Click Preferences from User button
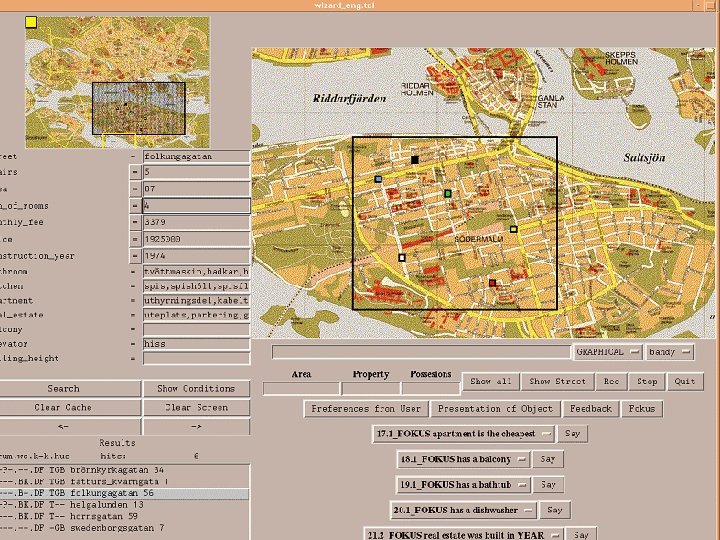 pos(366,409)
